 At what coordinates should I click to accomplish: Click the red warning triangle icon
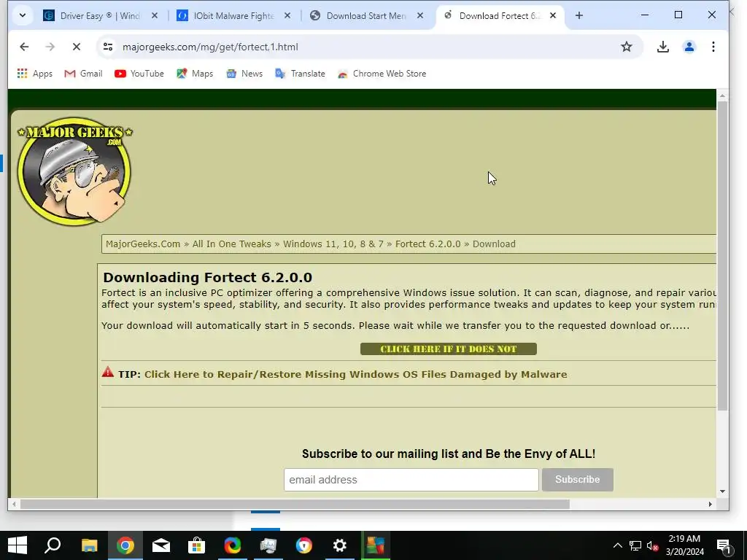tap(108, 372)
